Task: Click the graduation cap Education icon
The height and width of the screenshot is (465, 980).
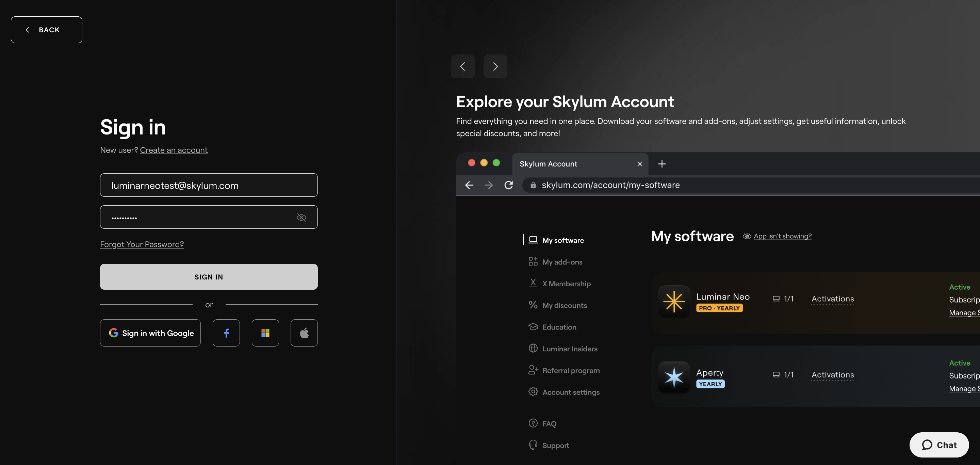Action: coord(533,326)
